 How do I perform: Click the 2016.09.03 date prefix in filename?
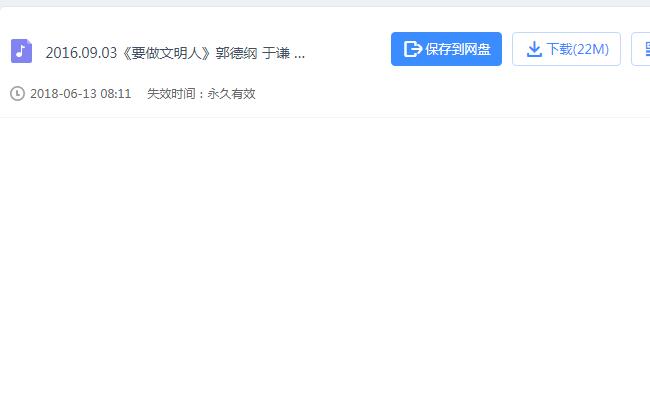81,53
